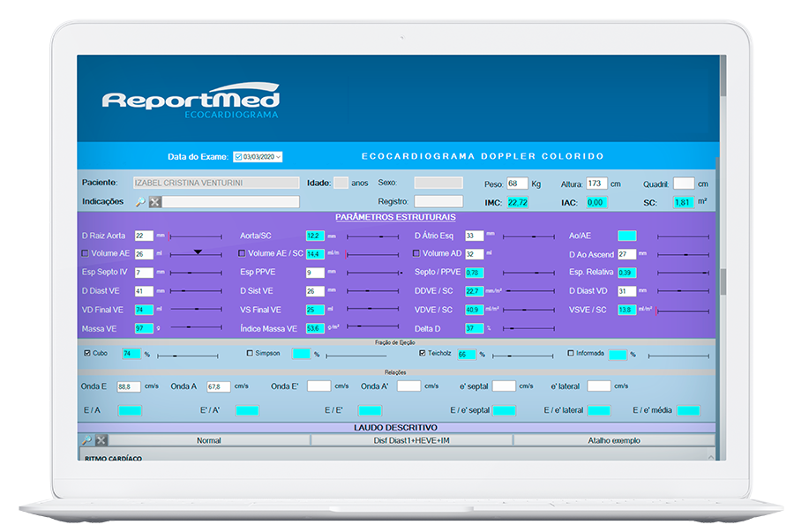Click the e' lateral input field
This screenshot has height=532, width=794.
599,386
